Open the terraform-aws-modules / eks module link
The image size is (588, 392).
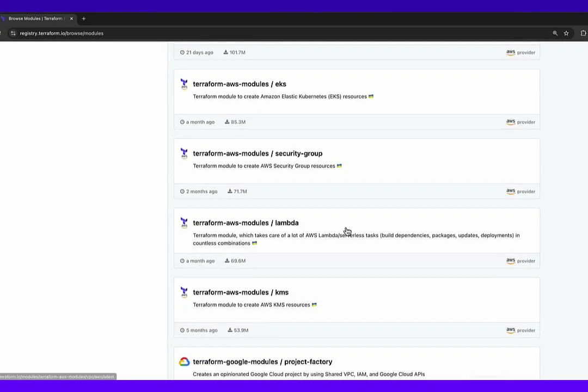click(x=239, y=84)
